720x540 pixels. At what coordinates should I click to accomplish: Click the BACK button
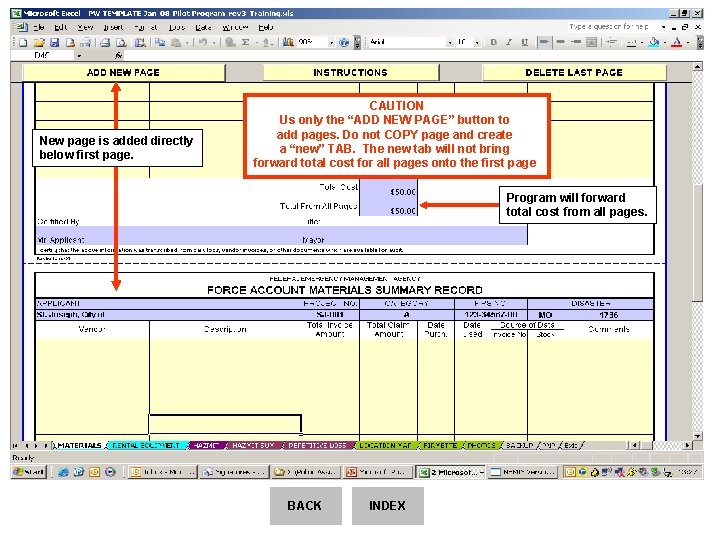(305, 506)
